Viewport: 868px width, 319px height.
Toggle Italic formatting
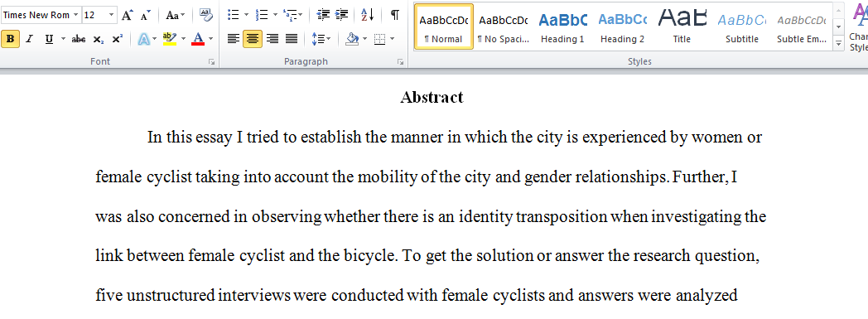point(29,39)
